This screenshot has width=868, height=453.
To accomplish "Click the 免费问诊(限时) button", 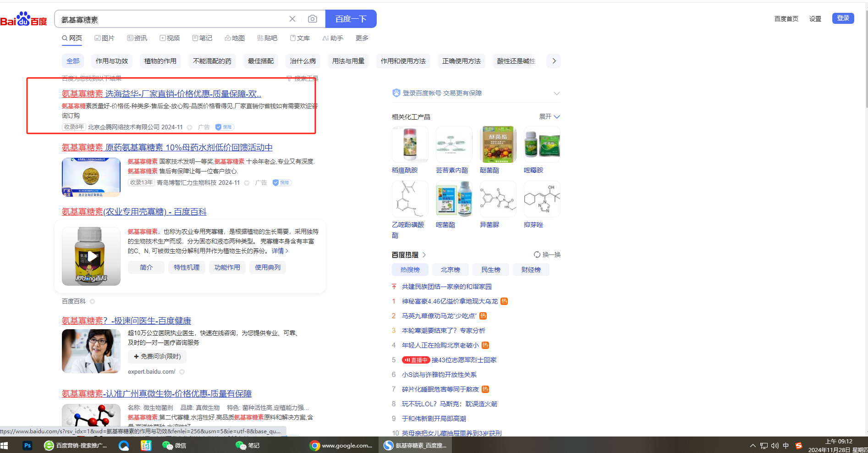I will (157, 356).
